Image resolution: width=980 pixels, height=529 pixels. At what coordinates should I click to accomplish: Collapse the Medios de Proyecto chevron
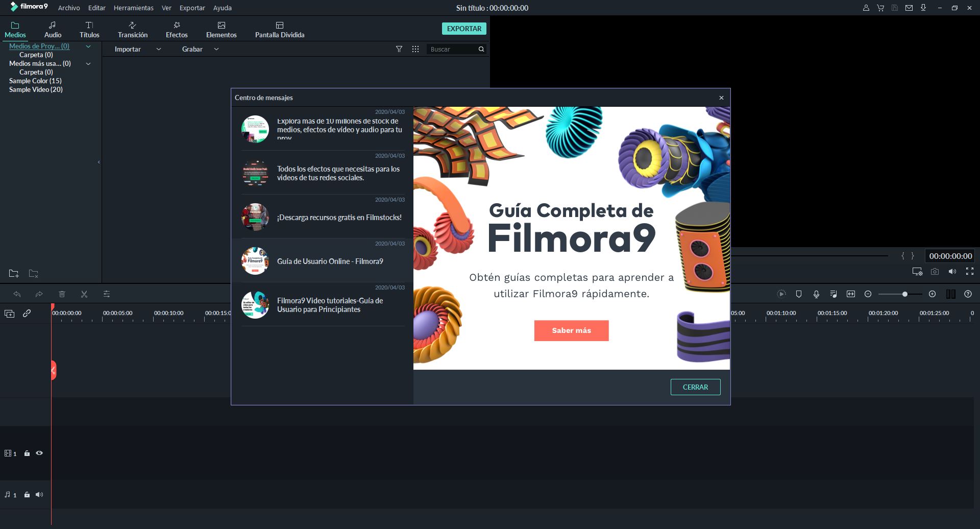pos(88,46)
